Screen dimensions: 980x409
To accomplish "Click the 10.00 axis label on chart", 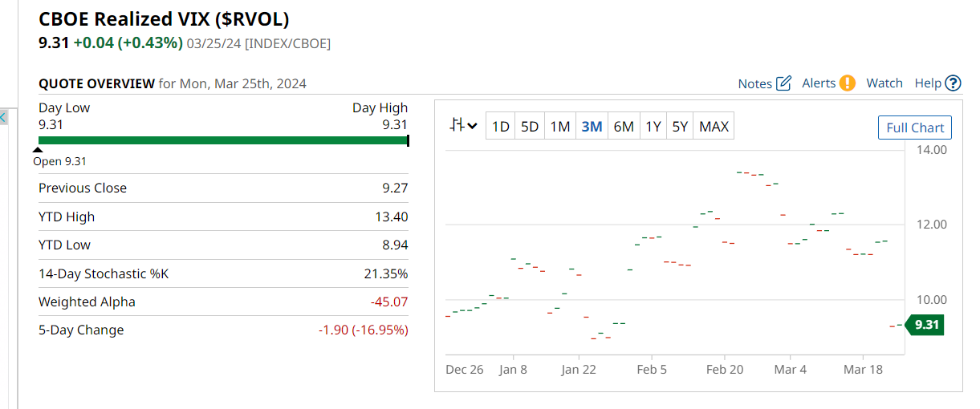I will tap(931, 300).
